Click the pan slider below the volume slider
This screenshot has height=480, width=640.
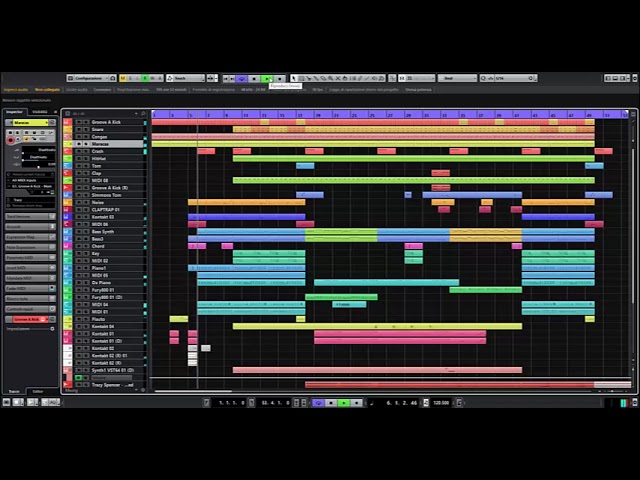39,158
